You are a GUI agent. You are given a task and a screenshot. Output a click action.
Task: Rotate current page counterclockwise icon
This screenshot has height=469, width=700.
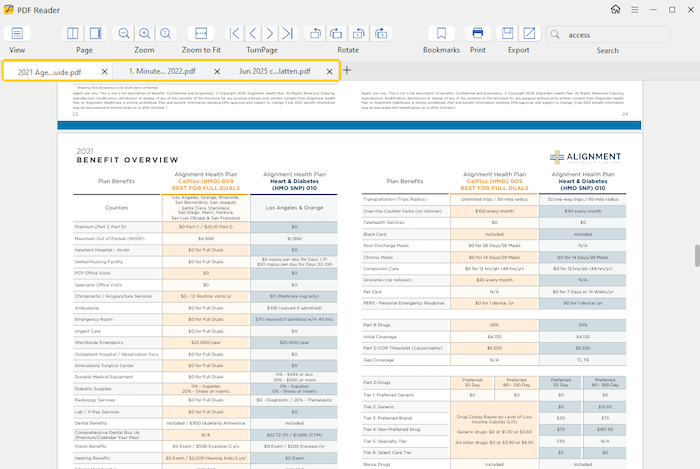point(359,33)
